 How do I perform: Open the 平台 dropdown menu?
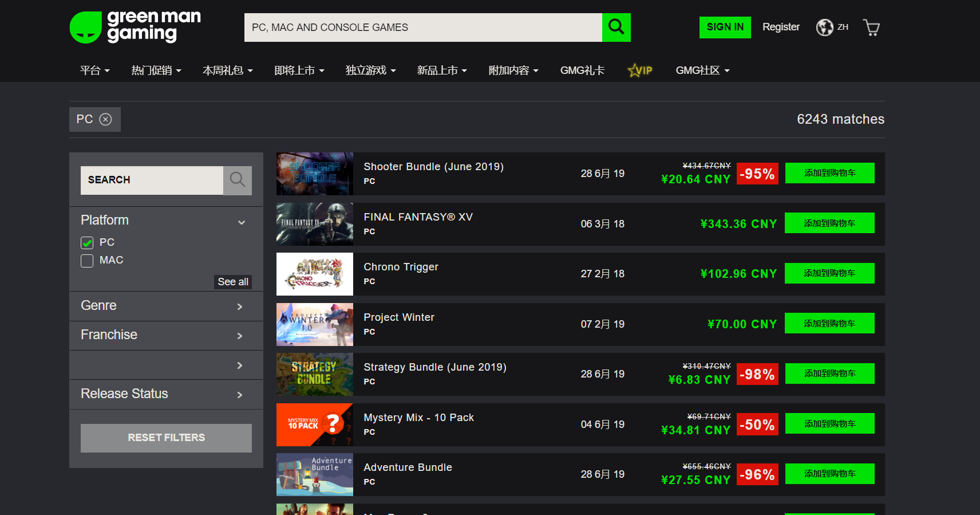pyautogui.click(x=95, y=70)
